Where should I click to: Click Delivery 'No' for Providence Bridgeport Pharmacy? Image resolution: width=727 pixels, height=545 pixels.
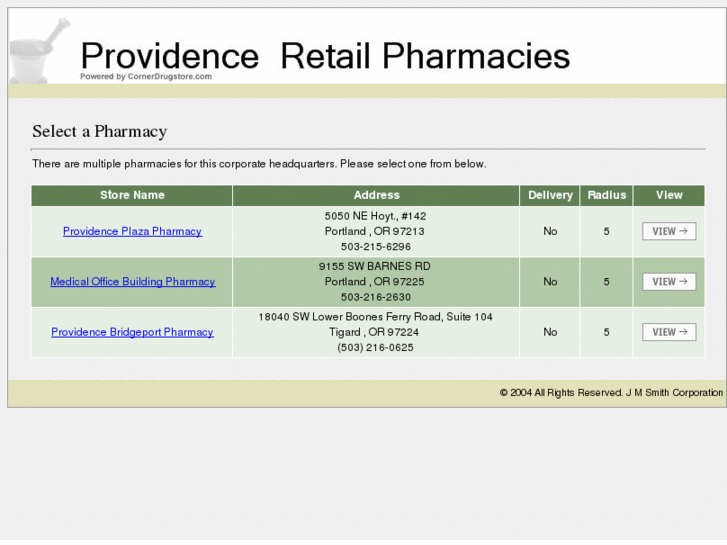coord(550,332)
